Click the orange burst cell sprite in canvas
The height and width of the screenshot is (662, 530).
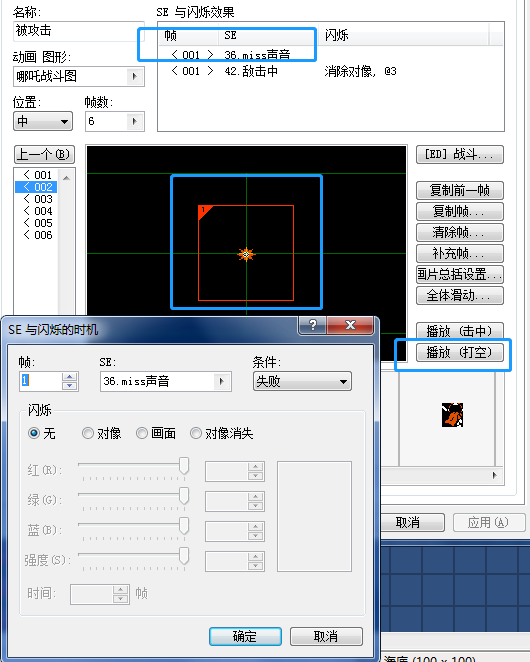tap(246, 254)
